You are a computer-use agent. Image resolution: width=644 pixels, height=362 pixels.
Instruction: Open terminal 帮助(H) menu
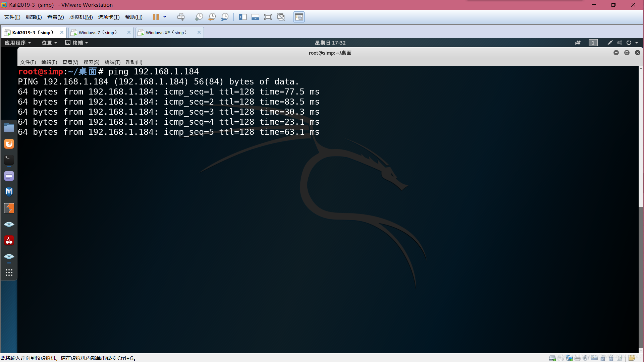(x=134, y=62)
